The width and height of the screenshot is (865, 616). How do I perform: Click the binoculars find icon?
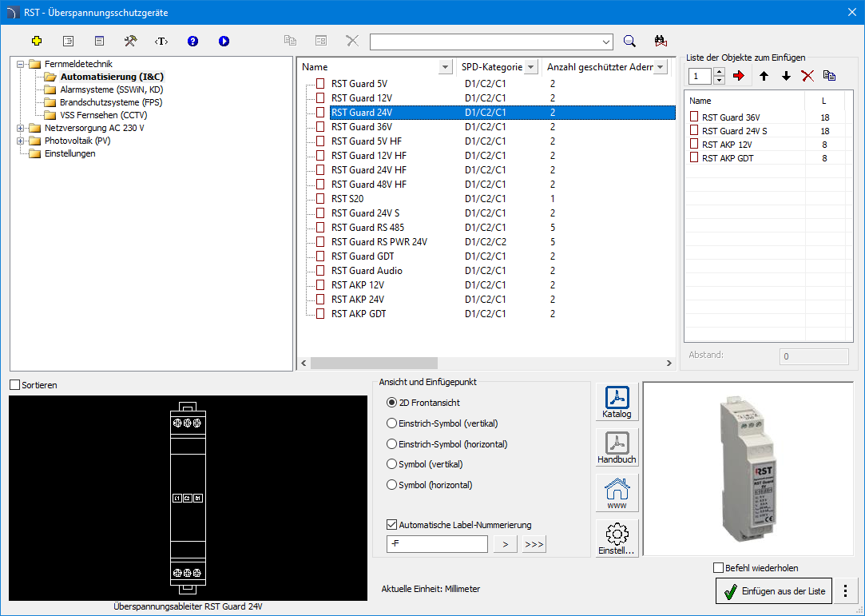pos(661,42)
